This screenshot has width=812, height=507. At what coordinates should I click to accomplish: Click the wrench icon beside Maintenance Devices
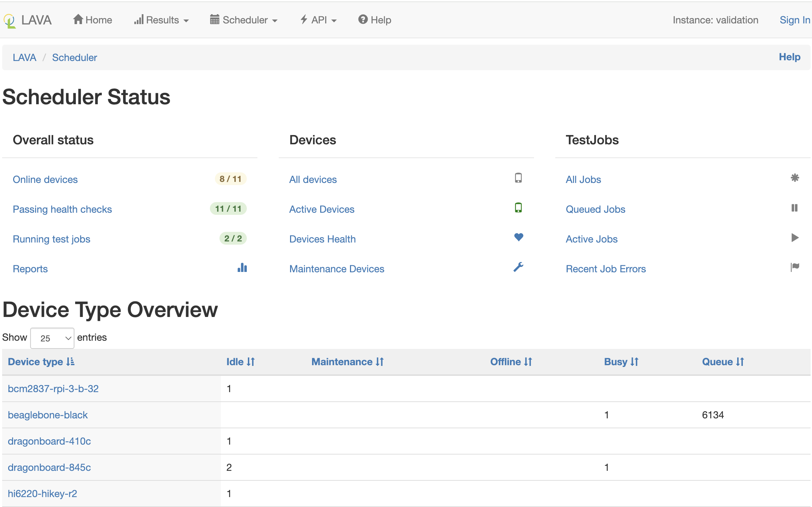(x=519, y=268)
